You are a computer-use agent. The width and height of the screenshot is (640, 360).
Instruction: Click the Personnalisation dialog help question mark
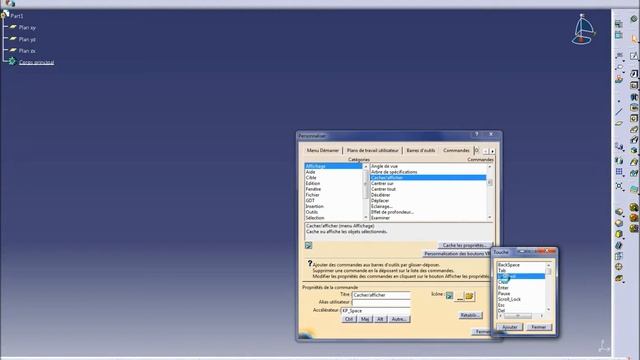click(x=476, y=134)
